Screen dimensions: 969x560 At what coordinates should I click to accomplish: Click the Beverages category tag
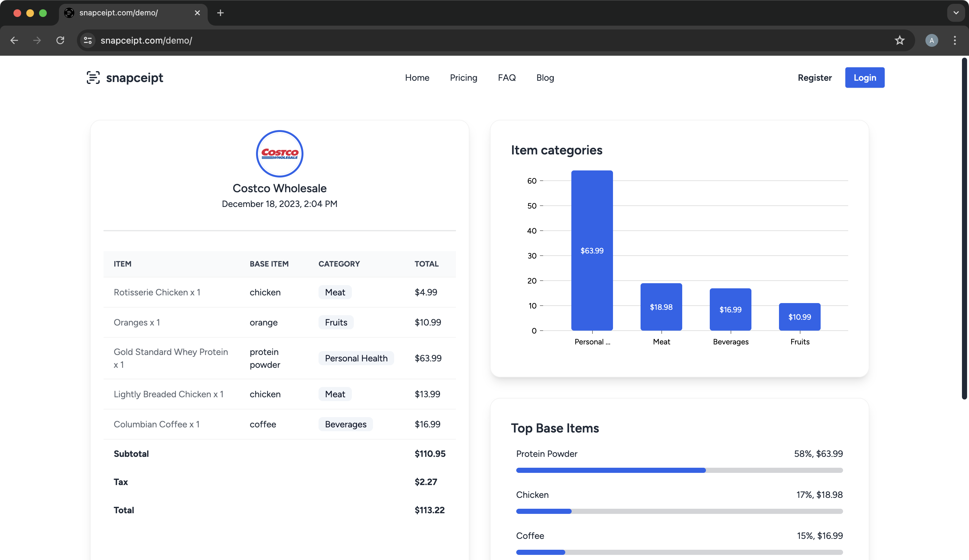345,424
